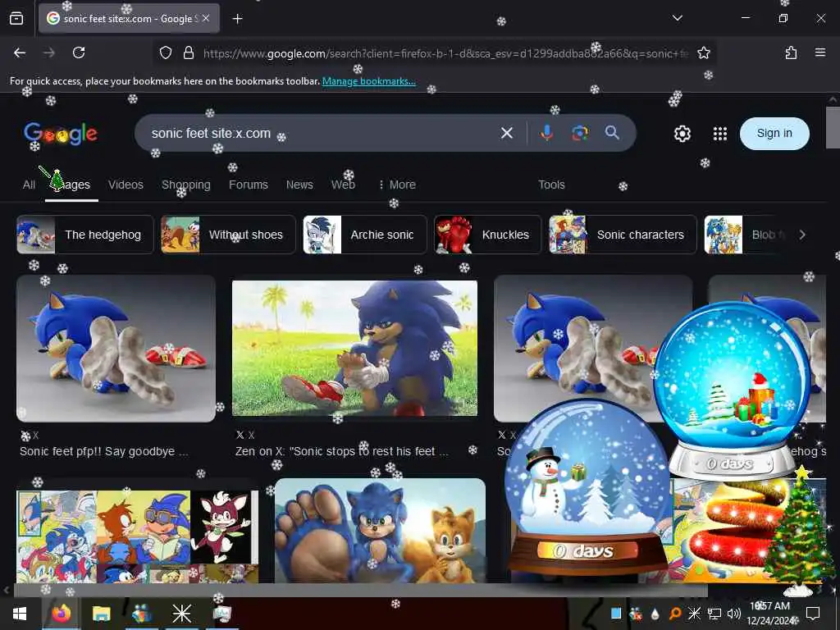Open Sonic stops to rest image
Viewport: 840px width, 630px height.
coord(354,348)
